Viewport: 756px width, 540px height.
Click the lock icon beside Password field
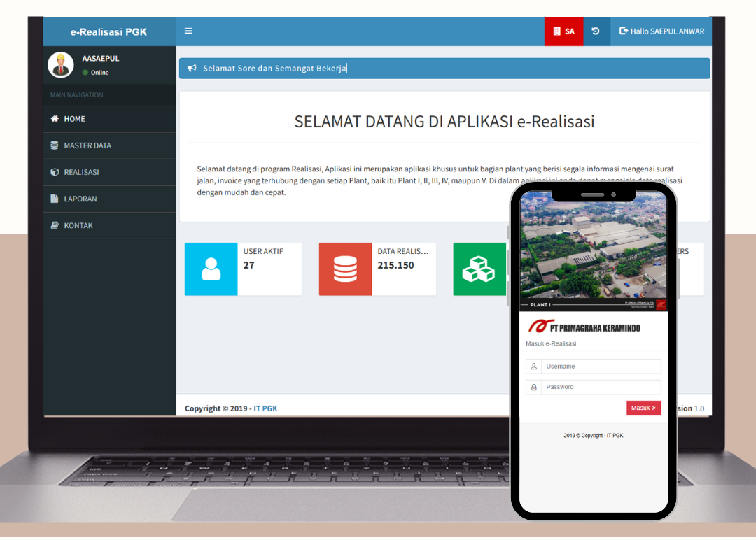533,388
